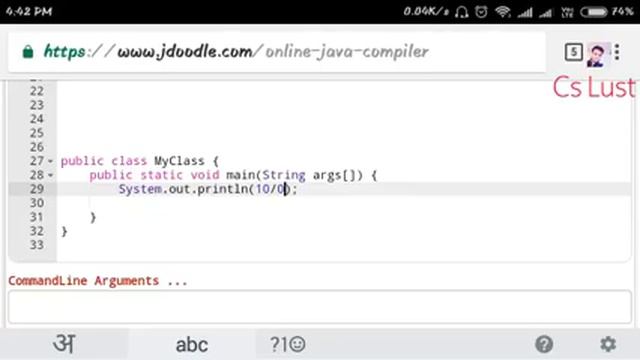Click the closing brace on line 31

click(93, 217)
